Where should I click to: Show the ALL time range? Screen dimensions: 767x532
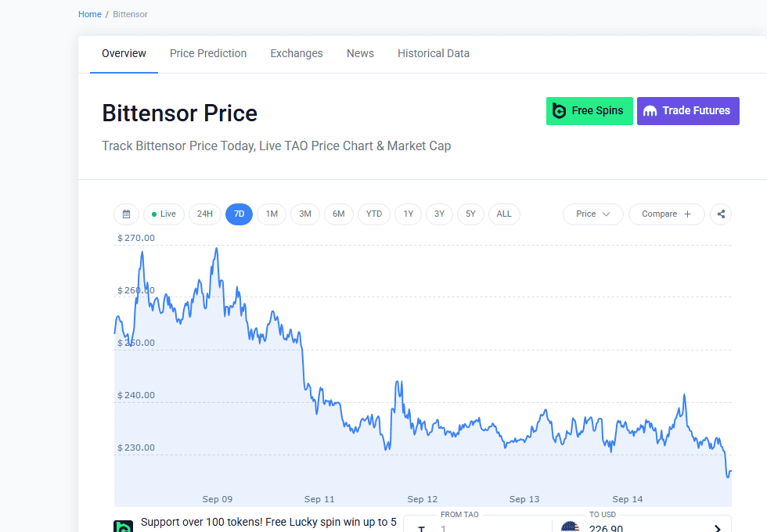pos(504,214)
